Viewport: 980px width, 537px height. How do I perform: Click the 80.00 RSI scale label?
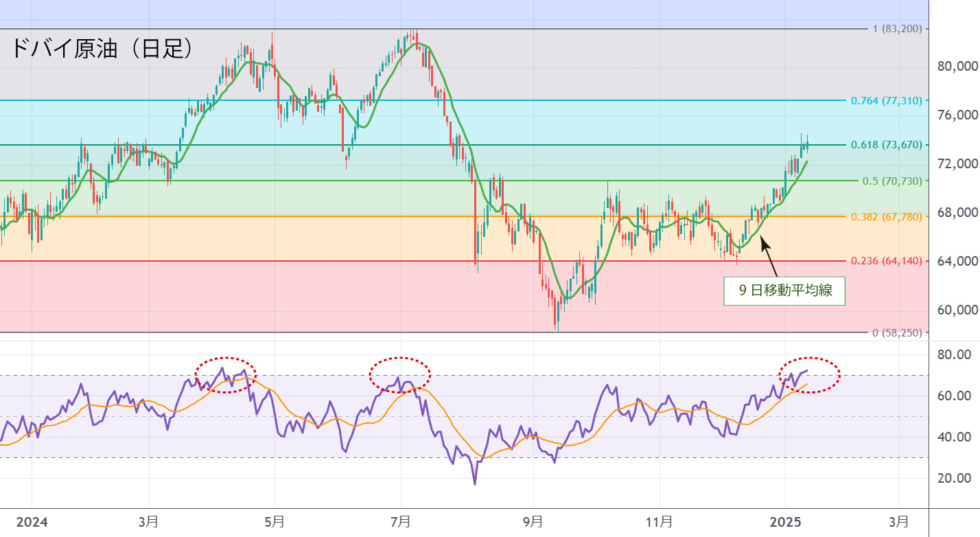(x=954, y=355)
